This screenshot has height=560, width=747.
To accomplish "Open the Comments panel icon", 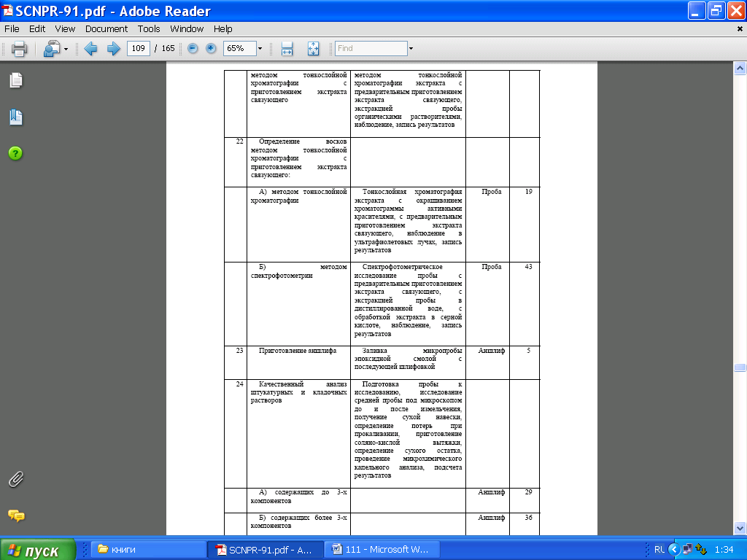I will point(16,516).
